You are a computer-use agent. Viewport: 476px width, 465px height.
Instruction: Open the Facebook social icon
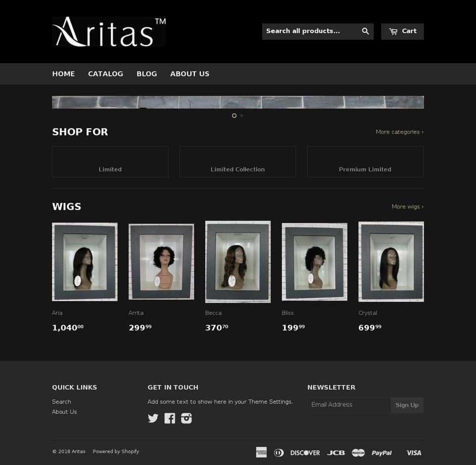[x=170, y=418]
